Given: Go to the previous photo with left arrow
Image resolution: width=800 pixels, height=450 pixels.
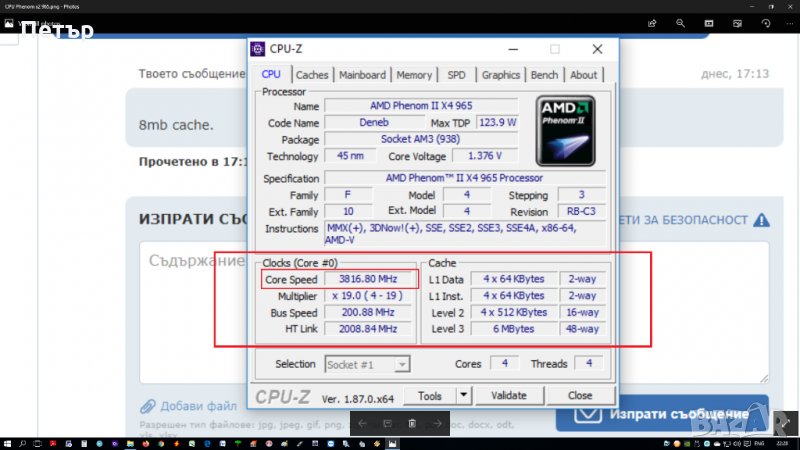Looking at the screenshot, I should click(363, 424).
